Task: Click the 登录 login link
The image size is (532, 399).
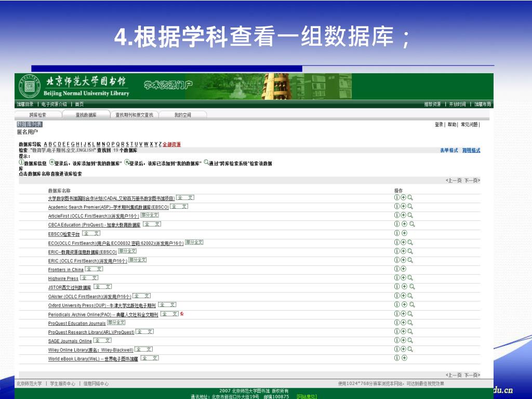Action: [439, 125]
